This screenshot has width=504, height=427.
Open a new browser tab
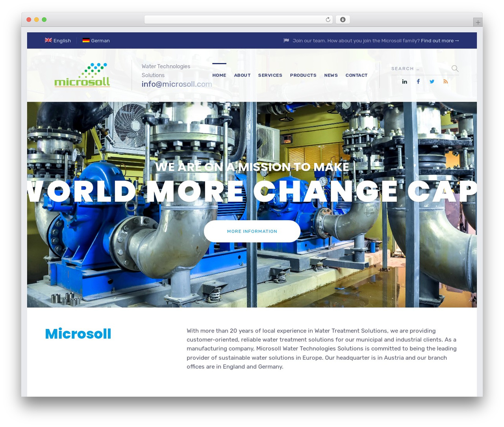point(478,22)
